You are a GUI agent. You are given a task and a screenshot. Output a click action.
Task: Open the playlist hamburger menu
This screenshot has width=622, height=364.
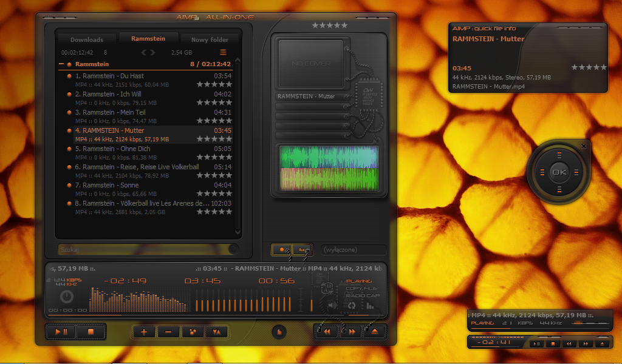tap(223, 52)
